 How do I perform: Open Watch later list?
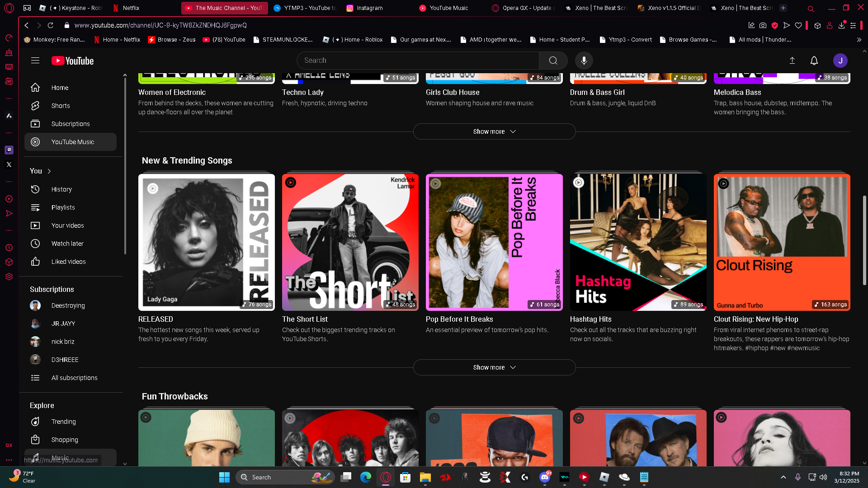(71, 244)
